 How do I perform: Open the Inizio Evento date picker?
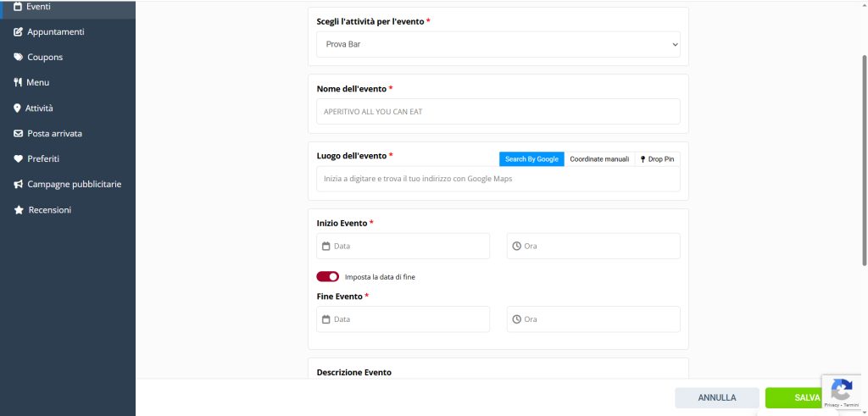[x=403, y=247]
